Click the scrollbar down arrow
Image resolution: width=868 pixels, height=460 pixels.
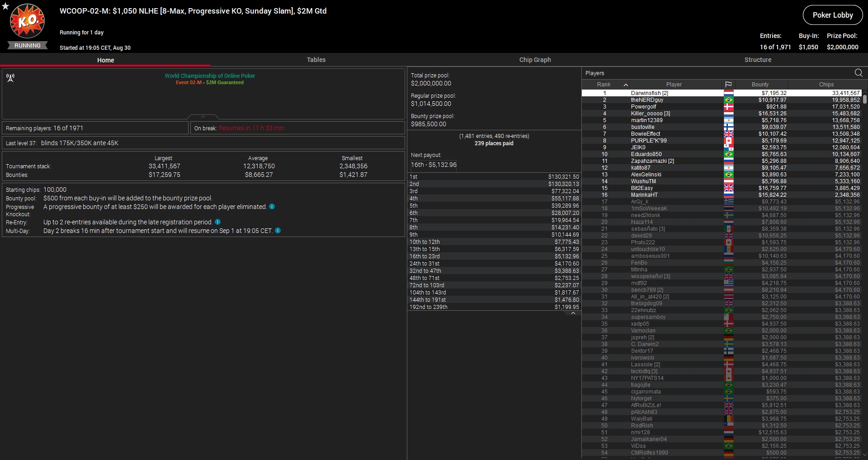pyautogui.click(x=865, y=455)
